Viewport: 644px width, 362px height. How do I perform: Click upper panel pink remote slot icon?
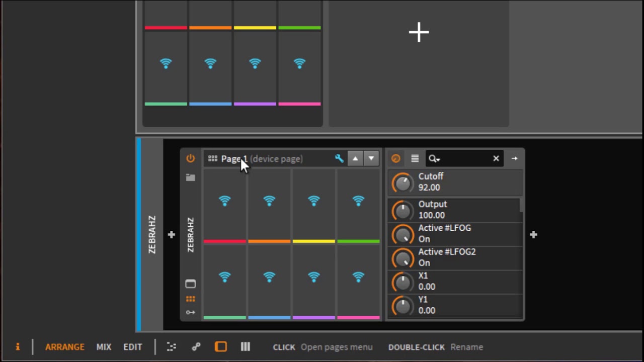coord(299,63)
